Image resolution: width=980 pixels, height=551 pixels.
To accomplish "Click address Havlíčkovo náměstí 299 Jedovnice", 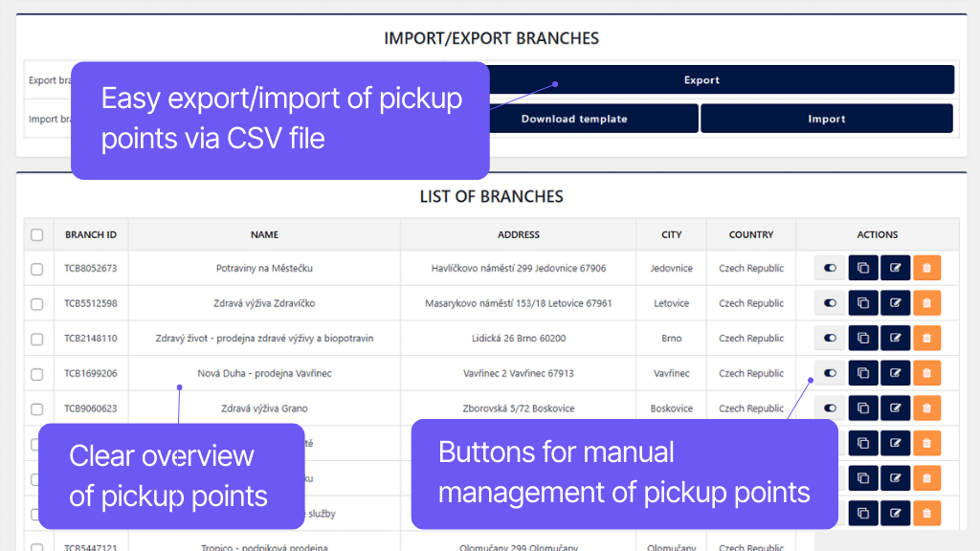I will click(518, 268).
